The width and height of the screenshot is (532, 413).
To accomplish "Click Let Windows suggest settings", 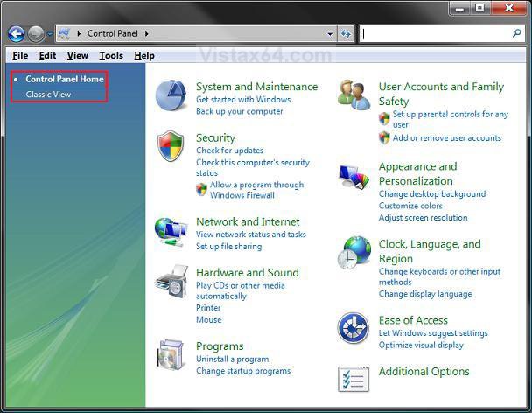I will tap(433, 333).
